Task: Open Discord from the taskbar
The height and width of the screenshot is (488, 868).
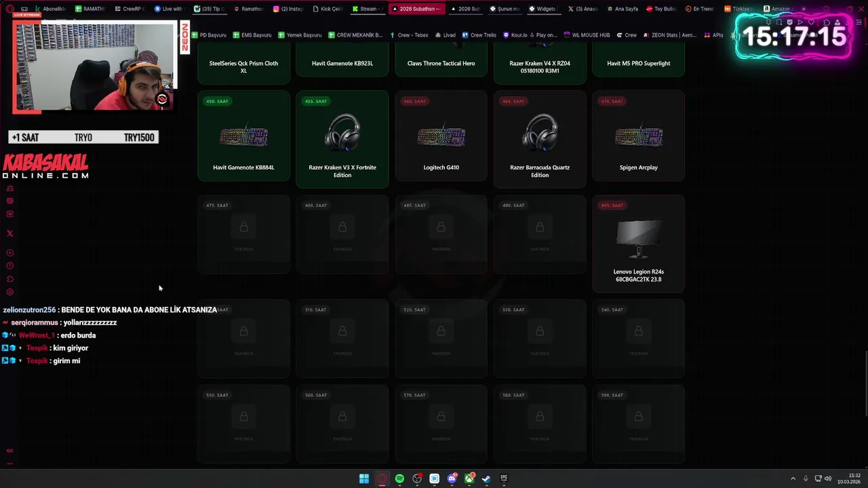Action: pos(452,479)
